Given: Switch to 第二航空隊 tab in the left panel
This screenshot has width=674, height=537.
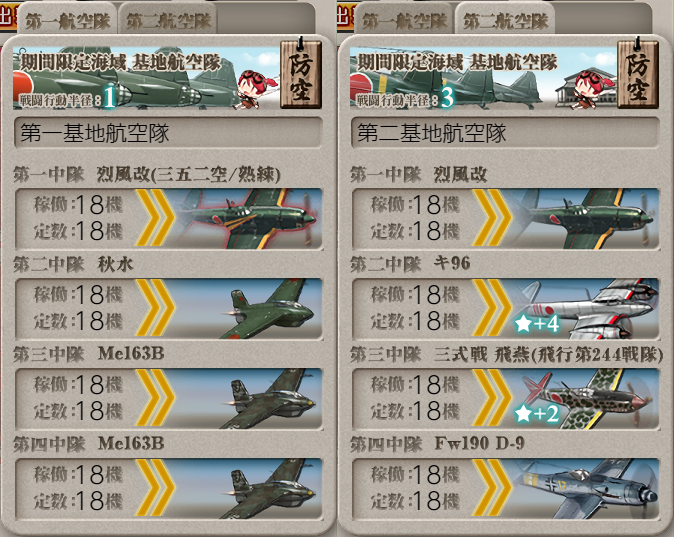Looking at the screenshot, I should (168, 20).
